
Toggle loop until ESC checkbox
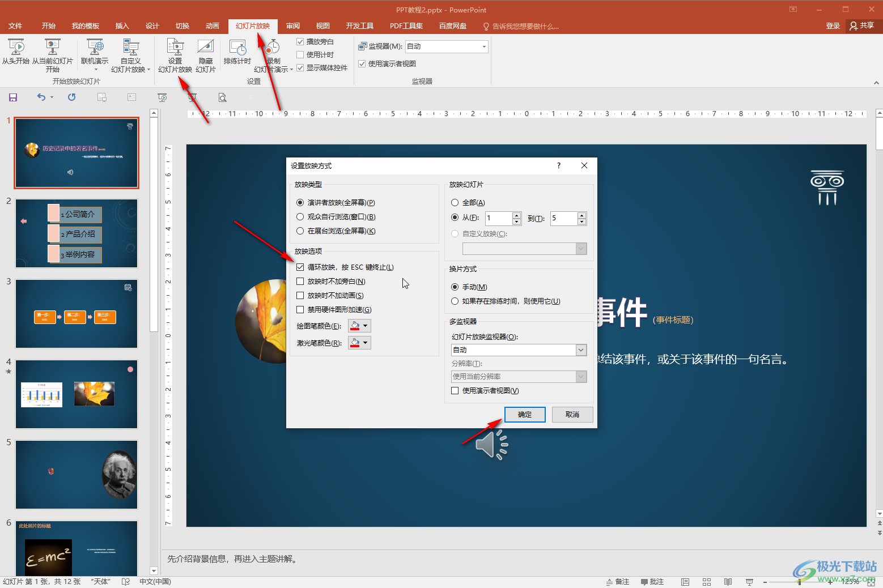(300, 267)
